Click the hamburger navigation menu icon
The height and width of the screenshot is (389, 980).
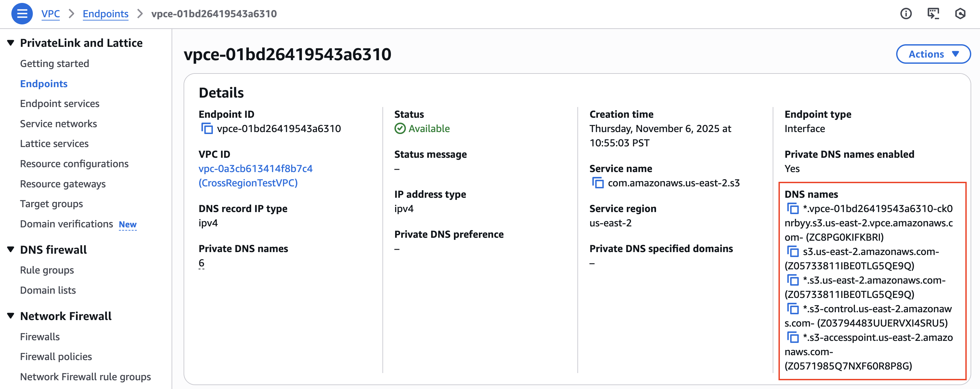pyautogui.click(x=22, y=14)
